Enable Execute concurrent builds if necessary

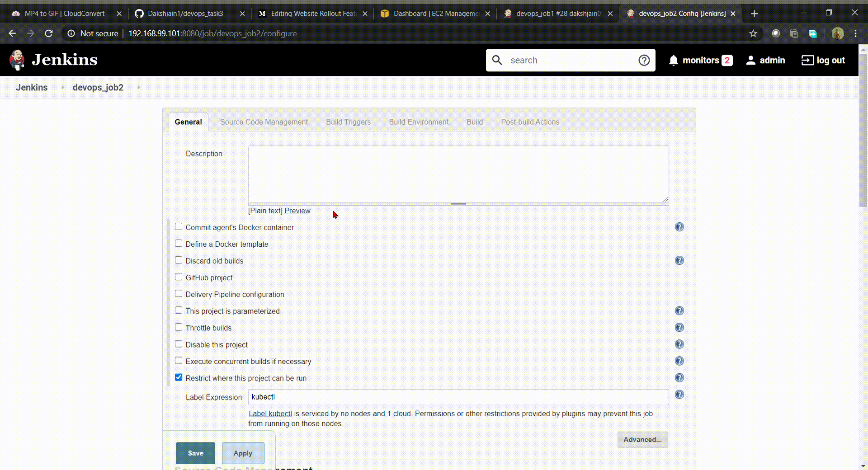click(x=179, y=361)
